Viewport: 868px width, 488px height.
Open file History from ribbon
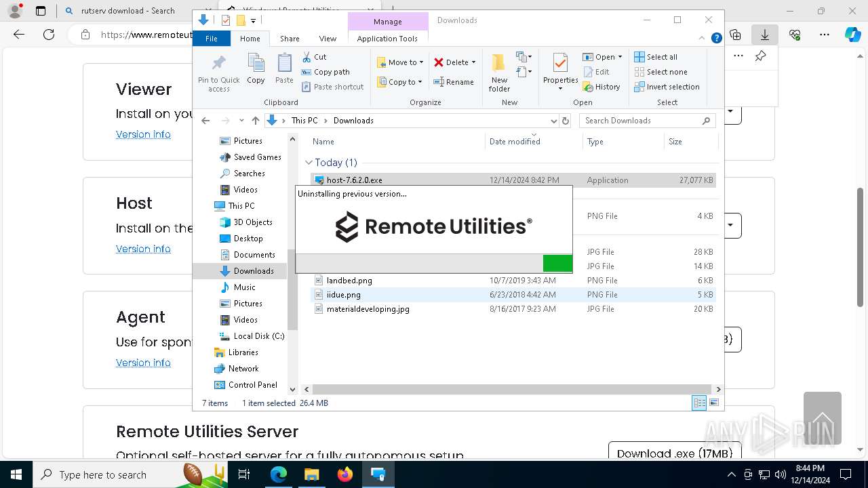click(x=601, y=87)
